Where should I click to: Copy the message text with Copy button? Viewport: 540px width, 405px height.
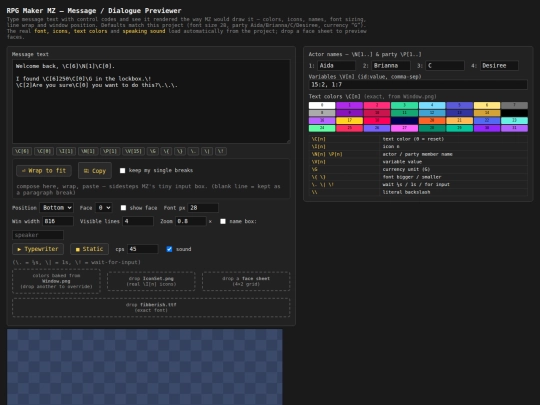pos(95,171)
